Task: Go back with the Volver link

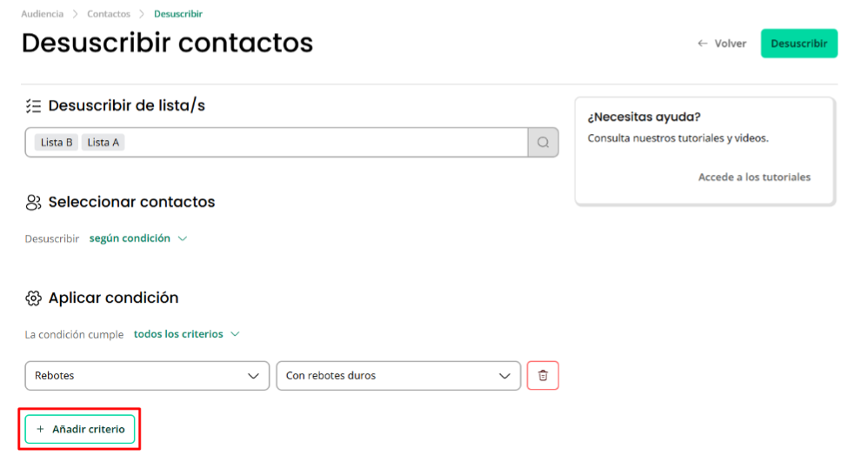Action: point(722,44)
